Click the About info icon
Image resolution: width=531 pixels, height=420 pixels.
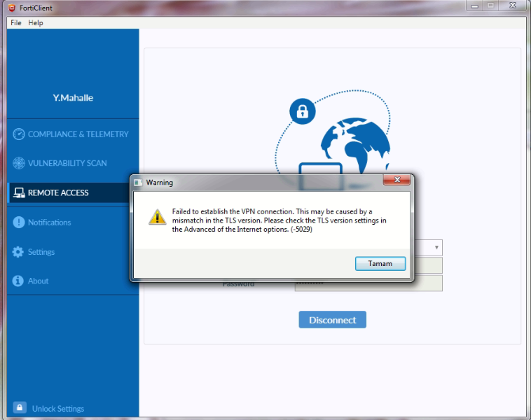coord(18,281)
